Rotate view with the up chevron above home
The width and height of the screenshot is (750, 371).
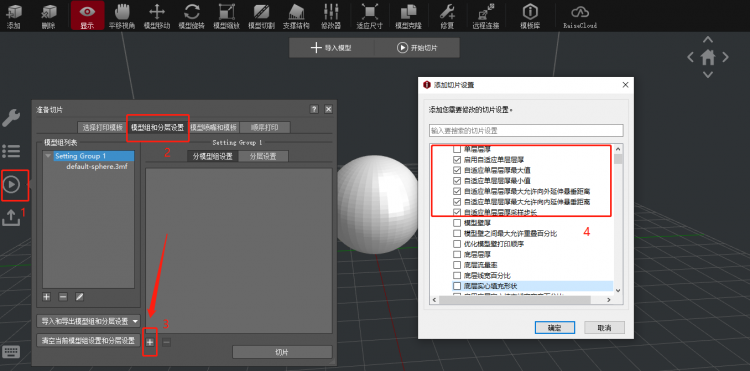[708, 40]
